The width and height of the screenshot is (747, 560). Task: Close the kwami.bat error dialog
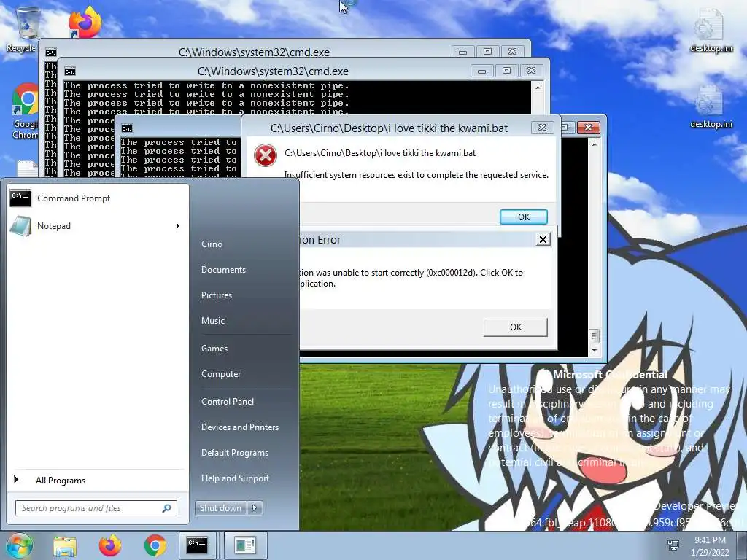(x=542, y=127)
